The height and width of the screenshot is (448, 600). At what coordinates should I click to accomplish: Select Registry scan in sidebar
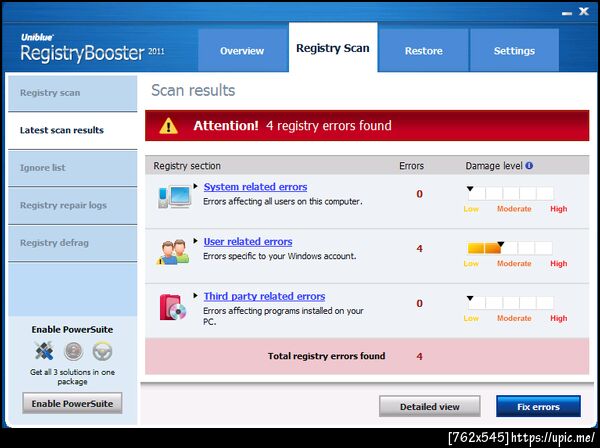(x=73, y=93)
